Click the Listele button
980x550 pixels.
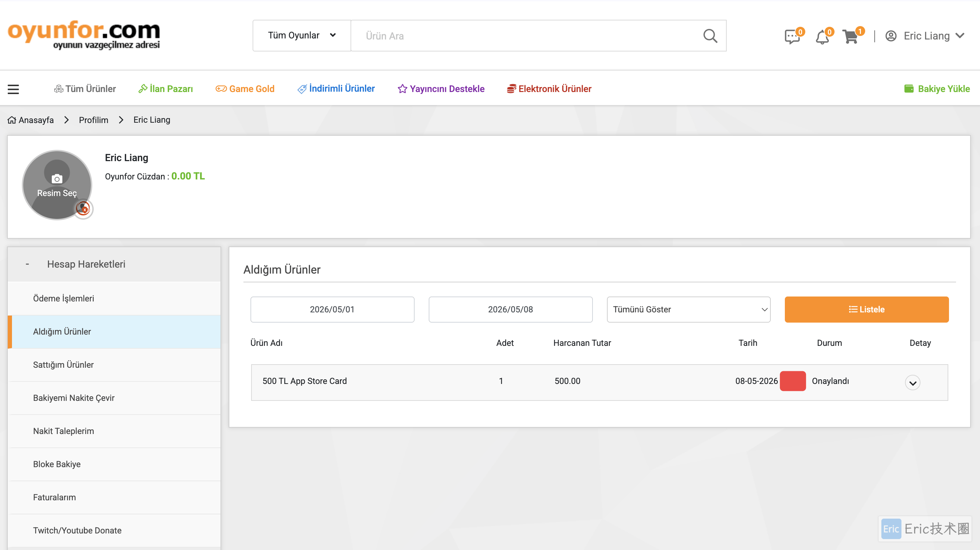pos(866,309)
